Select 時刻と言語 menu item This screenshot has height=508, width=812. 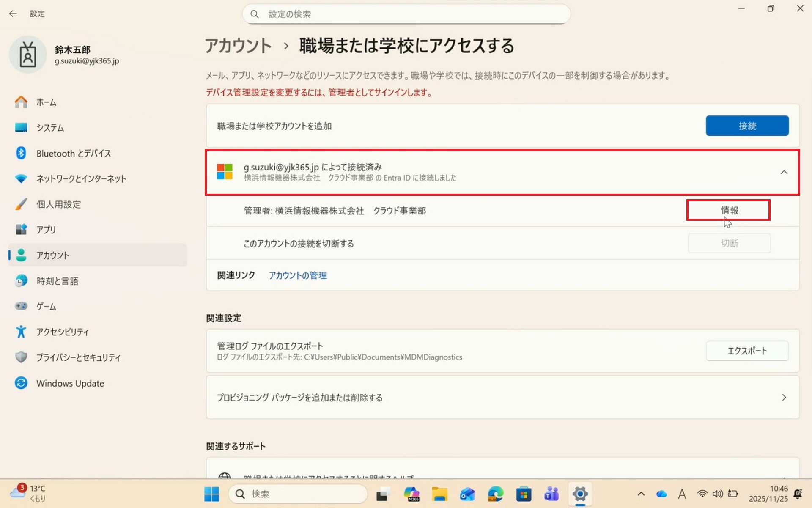(57, 281)
